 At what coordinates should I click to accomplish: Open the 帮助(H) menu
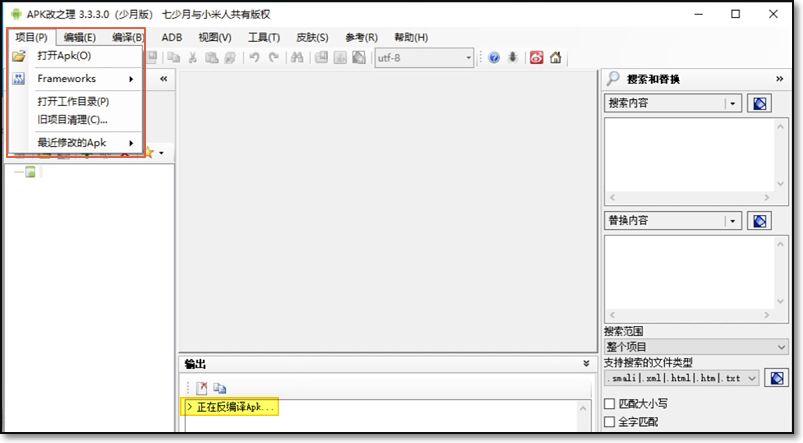click(411, 37)
